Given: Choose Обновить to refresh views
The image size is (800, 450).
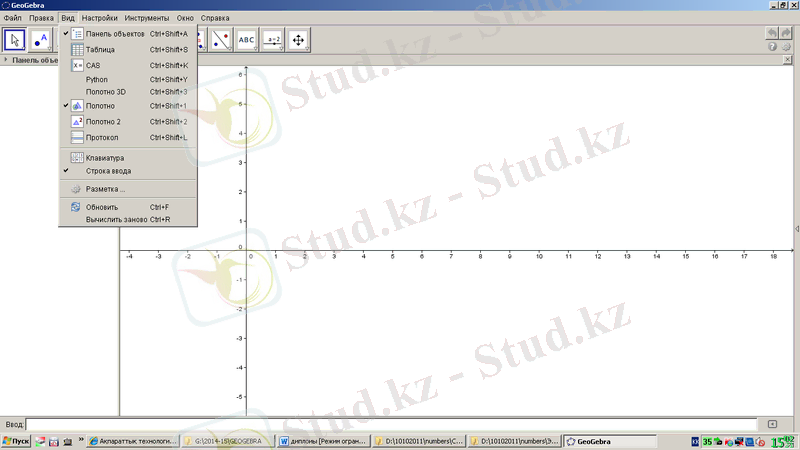Looking at the screenshot, I should pos(128,207).
